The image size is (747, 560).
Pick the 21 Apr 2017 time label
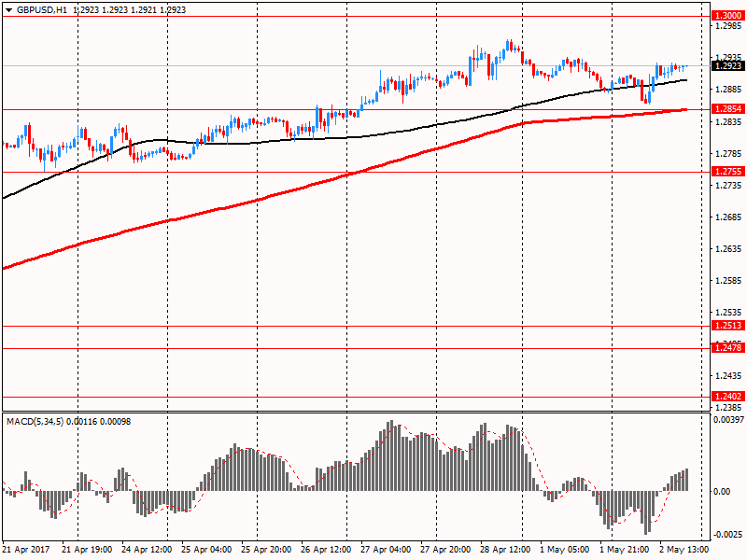tap(28, 550)
